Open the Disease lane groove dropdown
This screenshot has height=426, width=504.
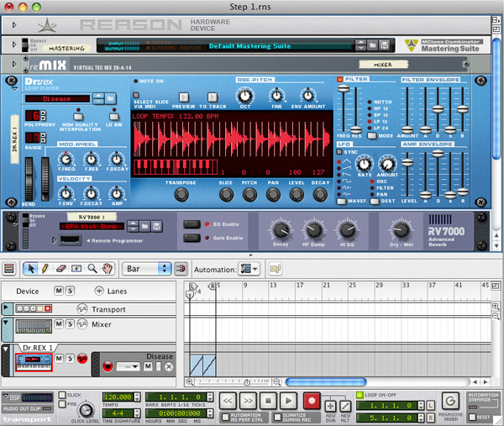128,366
